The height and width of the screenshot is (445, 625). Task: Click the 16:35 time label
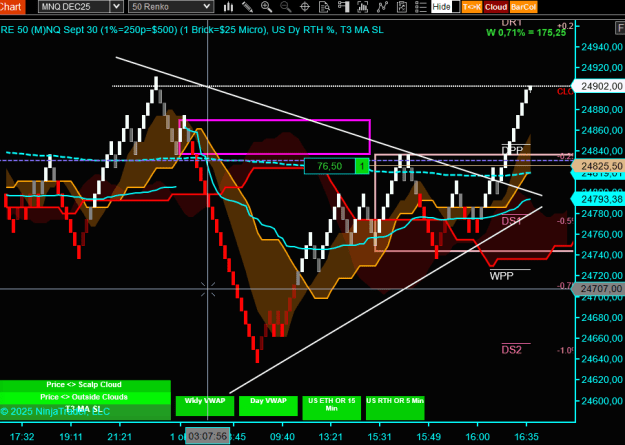pyautogui.click(x=527, y=437)
